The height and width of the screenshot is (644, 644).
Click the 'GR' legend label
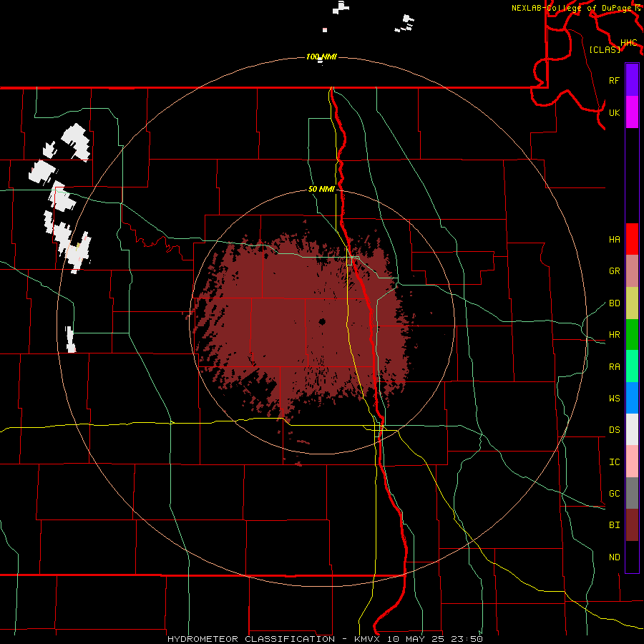(x=615, y=271)
